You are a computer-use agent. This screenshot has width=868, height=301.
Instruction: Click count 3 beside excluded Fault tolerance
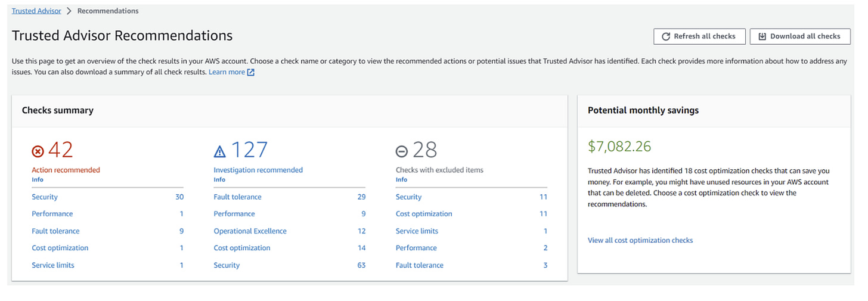click(x=545, y=265)
